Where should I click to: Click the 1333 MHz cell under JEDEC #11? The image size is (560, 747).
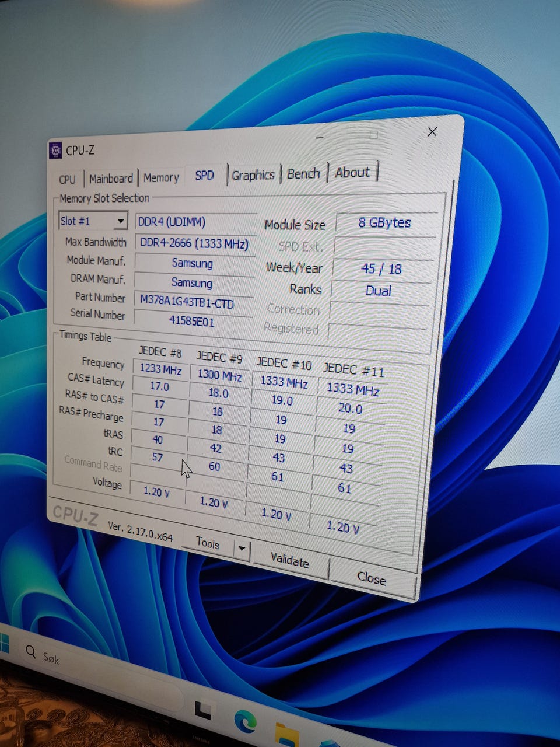click(353, 389)
